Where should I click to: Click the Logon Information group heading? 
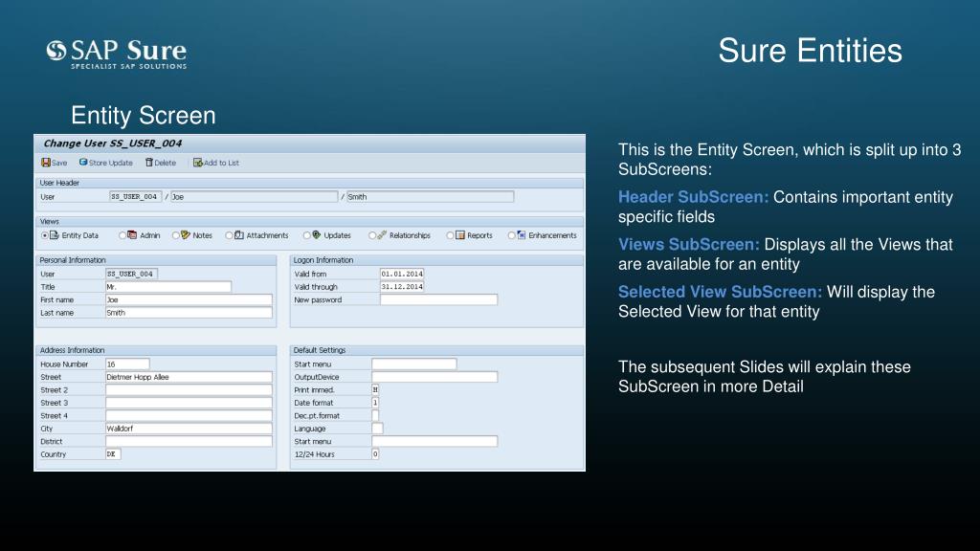[x=323, y=260]
